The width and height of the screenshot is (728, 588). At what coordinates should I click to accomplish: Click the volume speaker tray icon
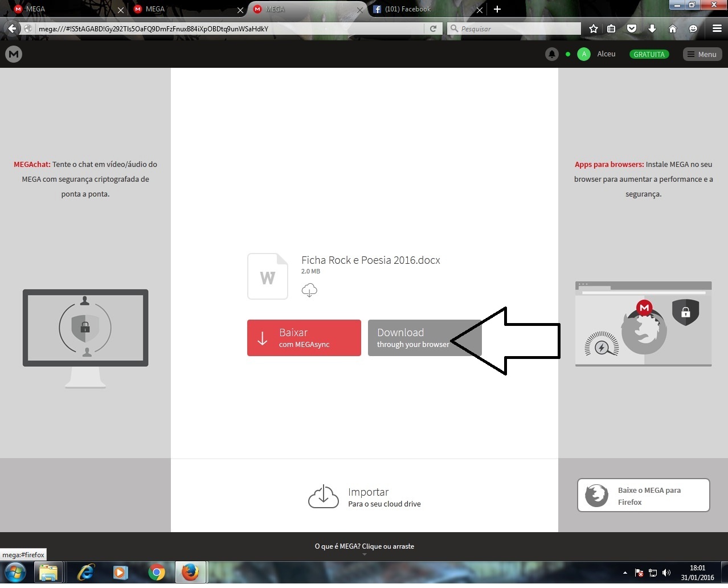[666, 573]
